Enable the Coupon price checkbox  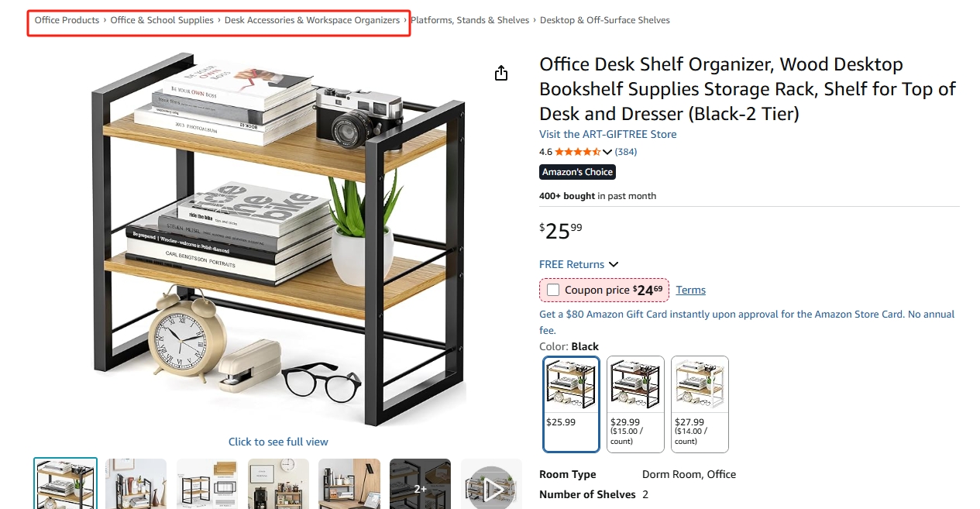(553, 290)
